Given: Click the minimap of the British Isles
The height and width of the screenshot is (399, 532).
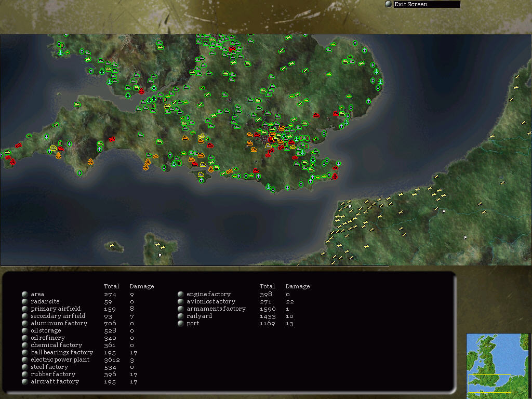Looking at the screenshot, I should (497, 366).
